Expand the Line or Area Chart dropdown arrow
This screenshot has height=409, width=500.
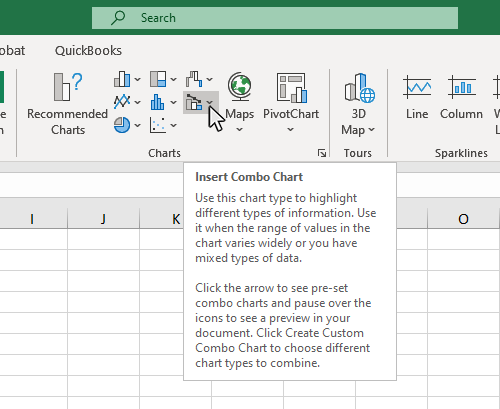138,102
